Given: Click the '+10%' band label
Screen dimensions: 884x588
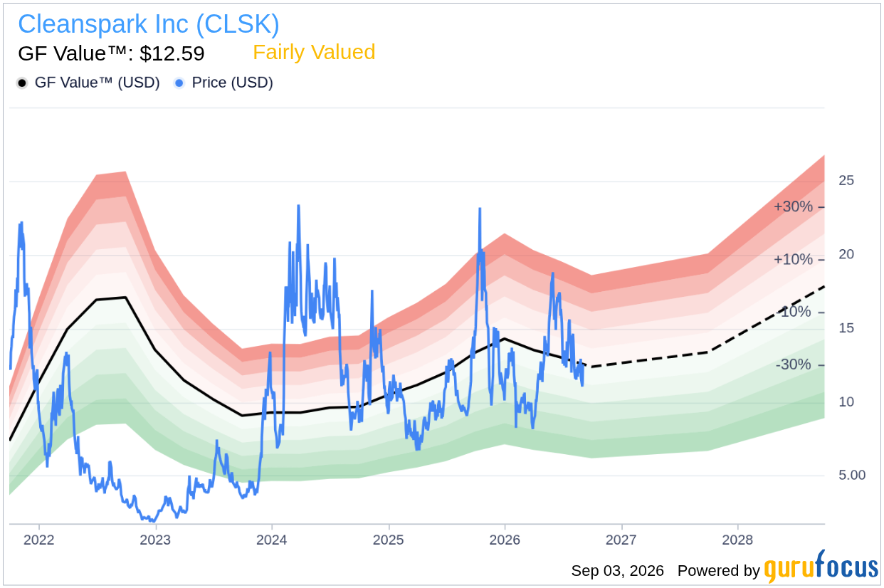Looking at the screenshot, I should coord(794,260).
